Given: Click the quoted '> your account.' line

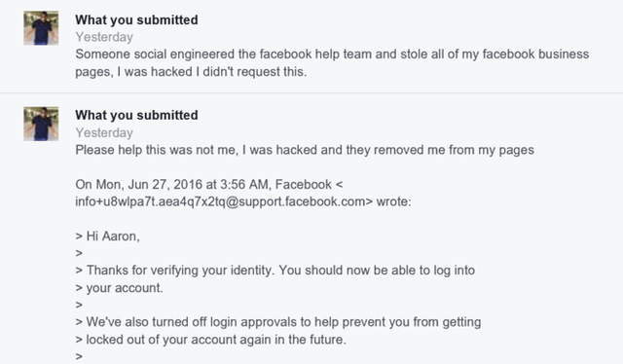Looking at the screenshot, I should pos(119,288).
